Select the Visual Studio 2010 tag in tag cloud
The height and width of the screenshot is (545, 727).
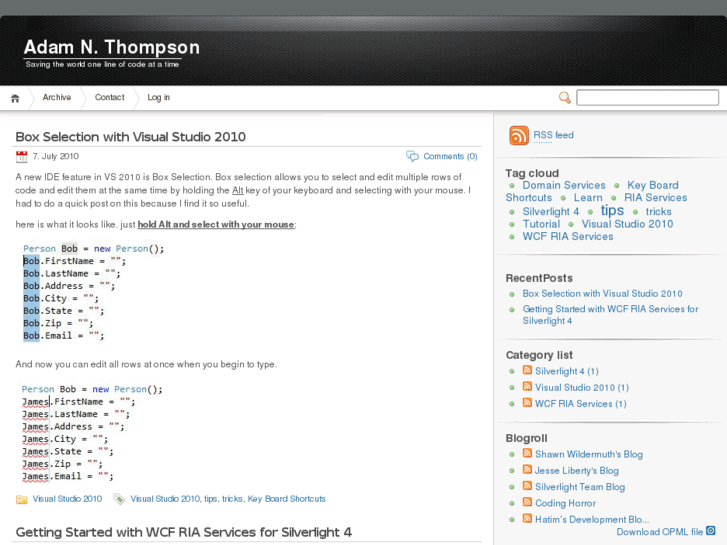point(627,224)
